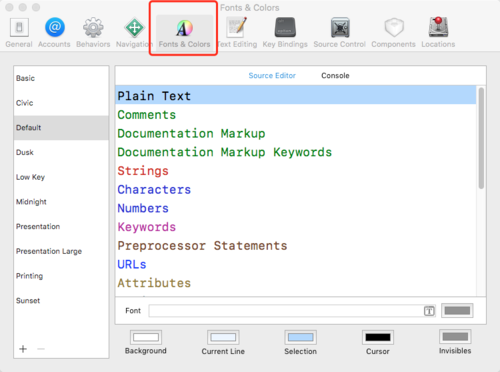Select the Default theme
Screen dimensions: 500x372
click(x=61, y=128)
